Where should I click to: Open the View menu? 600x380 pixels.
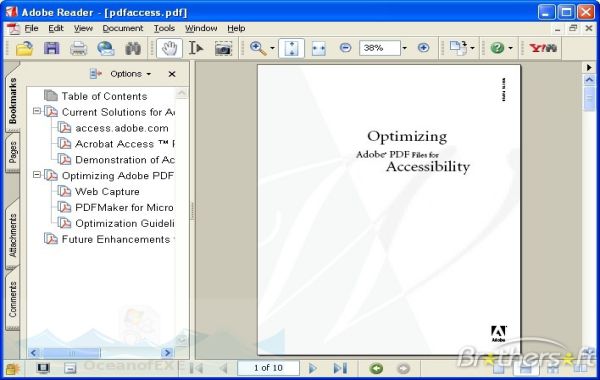[x=83, y=28]
